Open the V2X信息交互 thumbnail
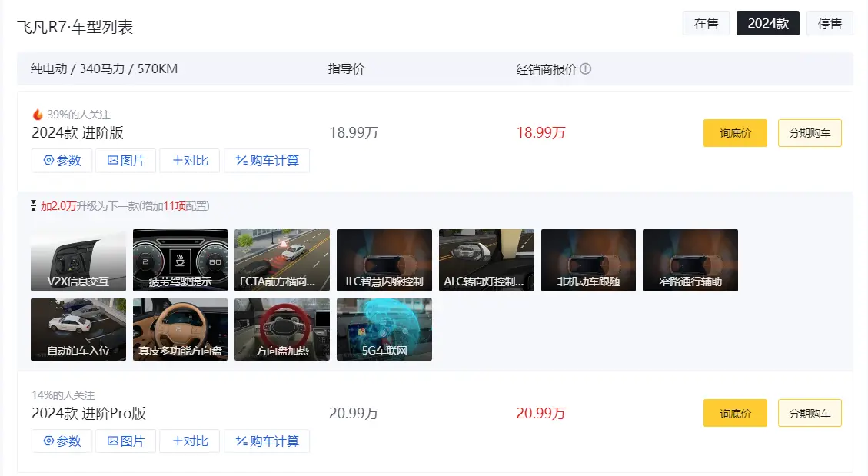This screenshot has width=868, height=476. (x=78, y=260)
